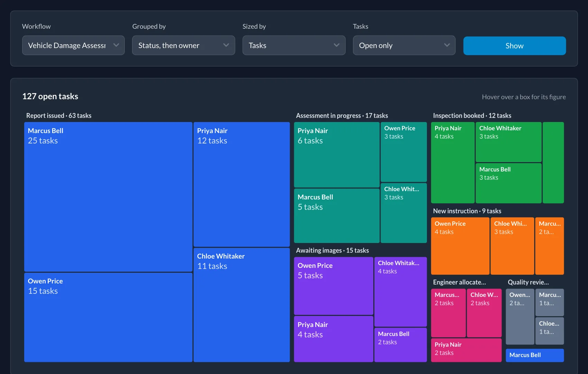The width and height of the screenshot is (588, 374).
Task: Click Priya Nair 4 tasks purple tile
Action: tap(334, 339)
